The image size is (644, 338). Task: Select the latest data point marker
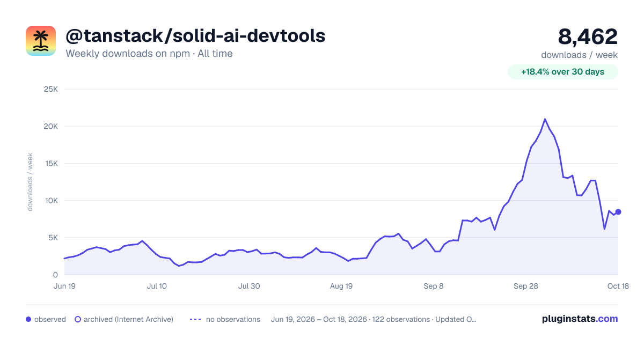(x=618, y=212)
